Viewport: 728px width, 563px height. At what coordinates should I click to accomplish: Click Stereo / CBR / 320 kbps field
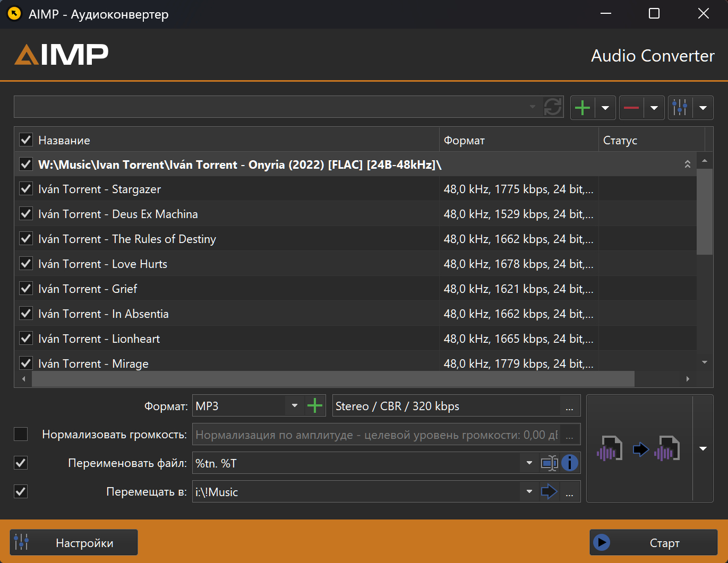(446, 406)
